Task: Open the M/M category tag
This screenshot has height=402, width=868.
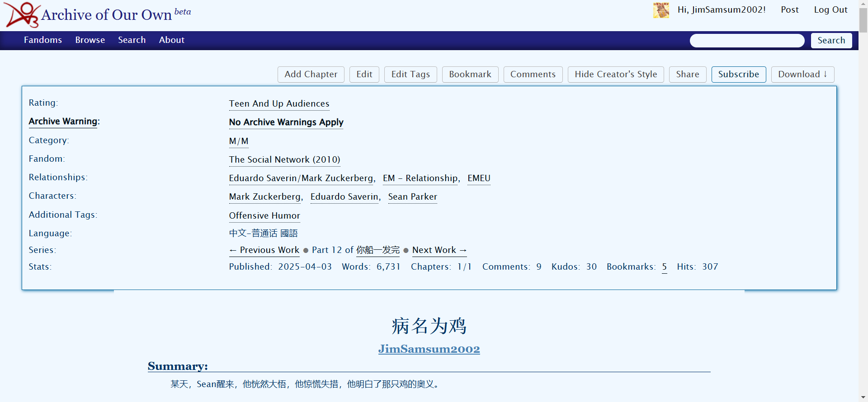Action: (239, 141)
